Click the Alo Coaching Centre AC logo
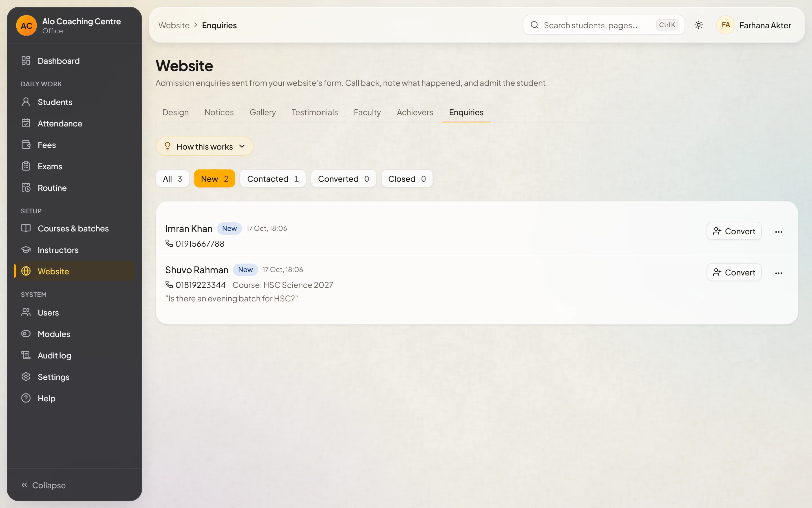The image size is (812, 508). 27,25
